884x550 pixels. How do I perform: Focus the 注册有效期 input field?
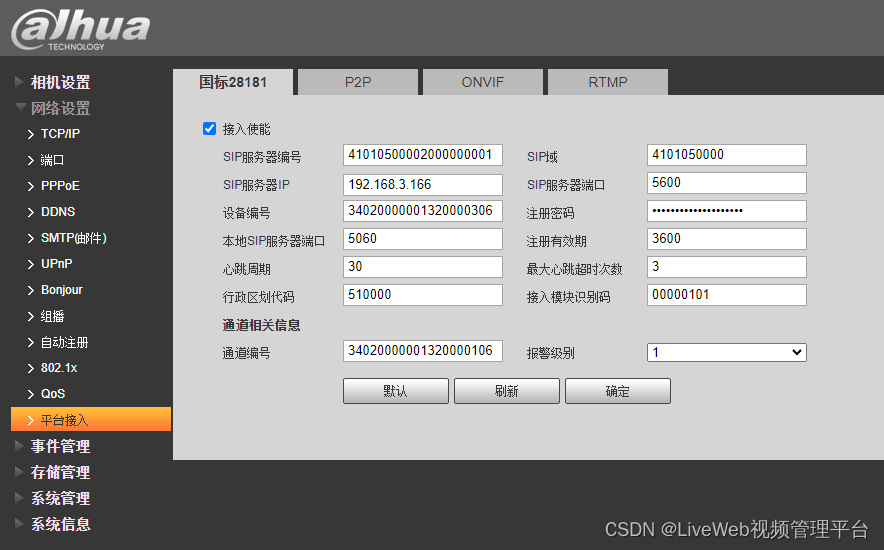tap(727, 239)
